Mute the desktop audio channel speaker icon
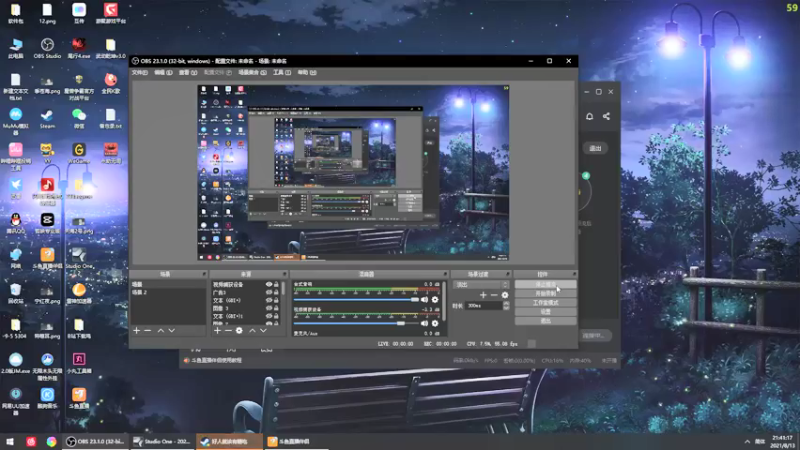The image size is (800, 450). pyautogui.click(x=424, y=299)
